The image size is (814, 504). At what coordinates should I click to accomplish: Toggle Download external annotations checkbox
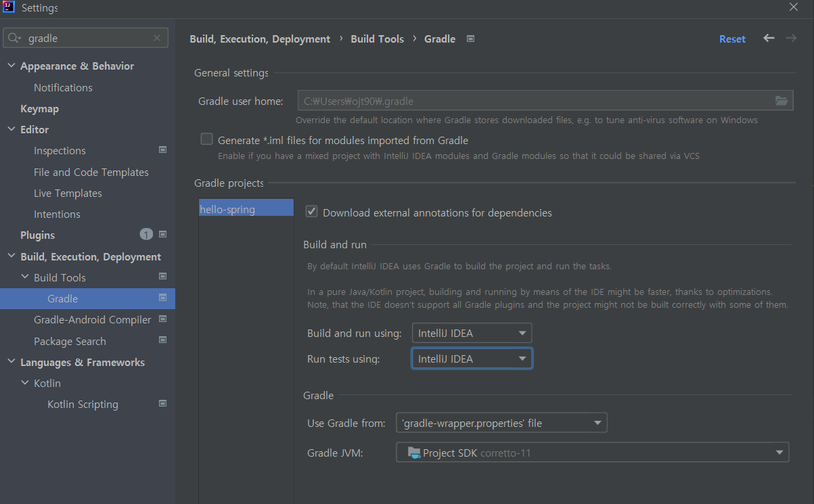click(x=312, y=212)
